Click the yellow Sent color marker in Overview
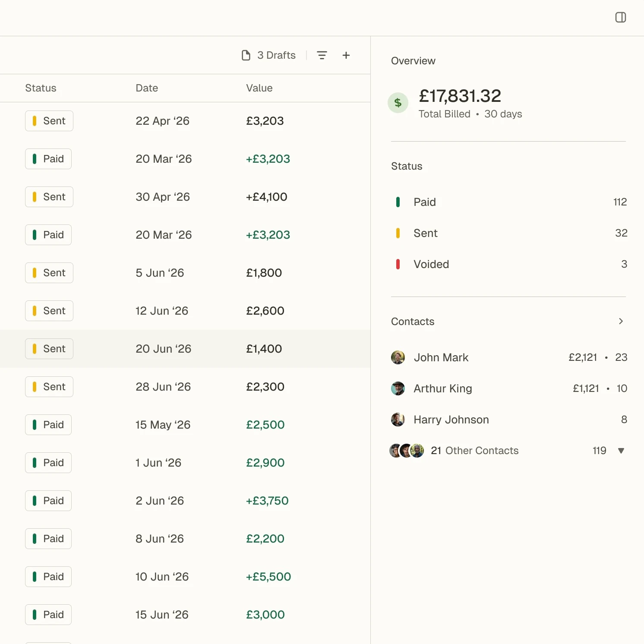 click(x=398, y=233)
